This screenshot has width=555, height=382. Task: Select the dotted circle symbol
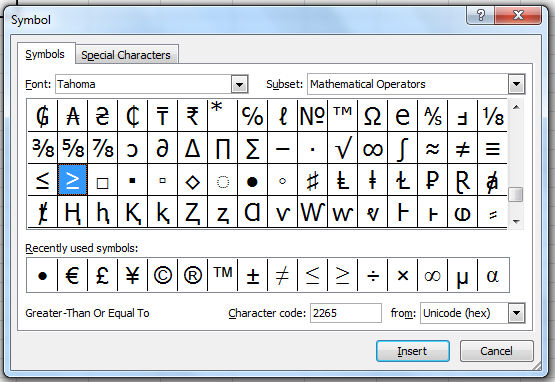coord(223,179)
